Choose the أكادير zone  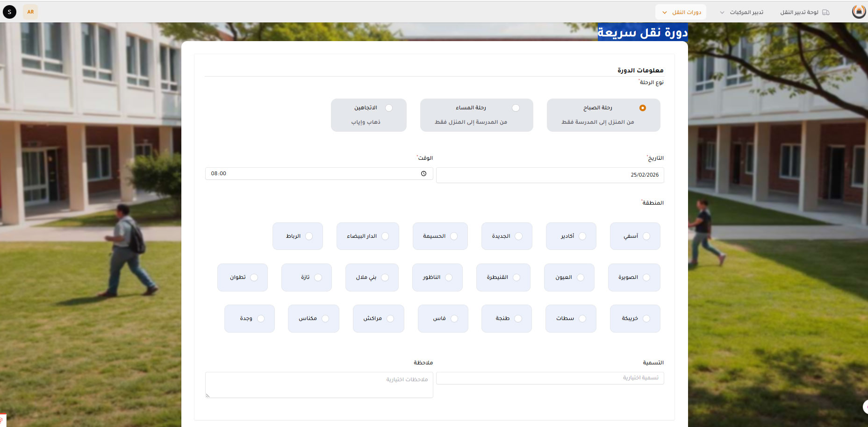pyautogui.click(x=571, y=236)
